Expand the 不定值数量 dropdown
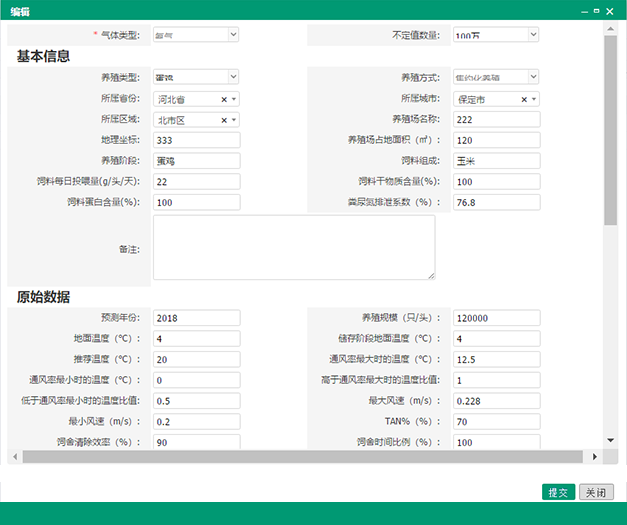627x525 pixels. [x=496, y=34]
